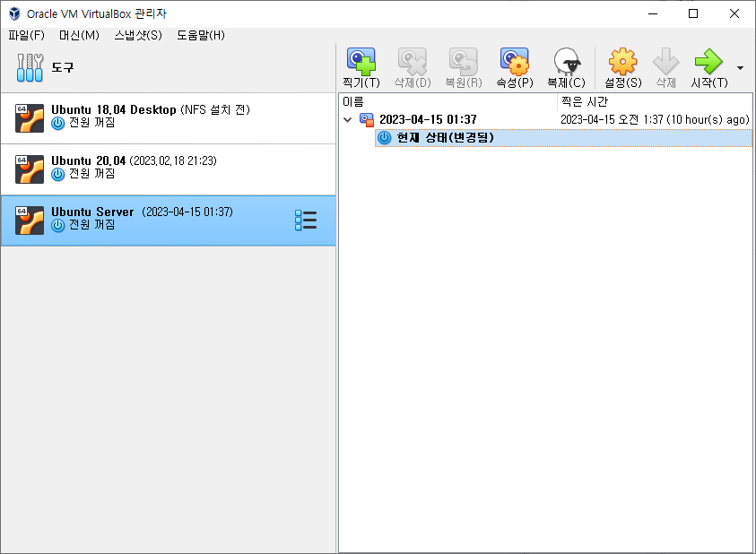Click the power icon of 현재 상태(변경됨)
This screenshot has width=756, height=554.
point(384,138)
